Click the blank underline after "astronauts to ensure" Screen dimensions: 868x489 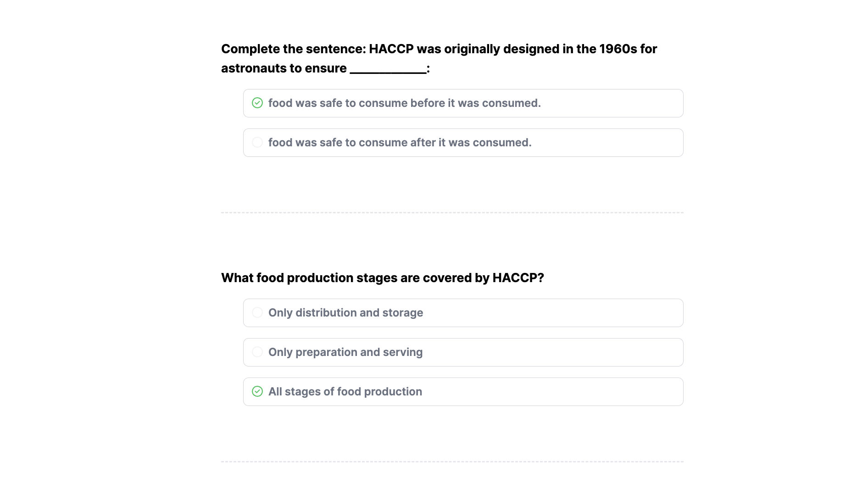pyautogui.click(x=388, y=70)
